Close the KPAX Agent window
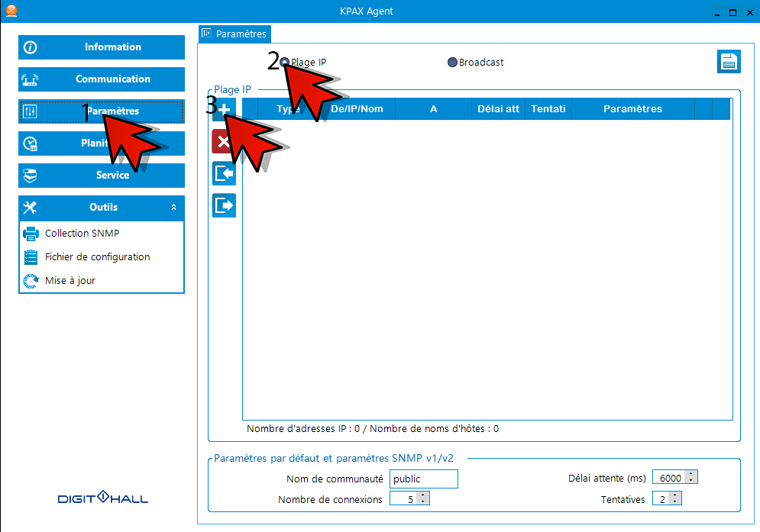Viewport: 760px width, 532px height. [x=750, y=13]
